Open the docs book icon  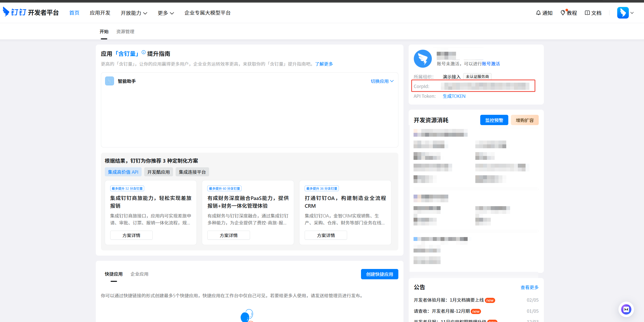[x=587, y=13]
